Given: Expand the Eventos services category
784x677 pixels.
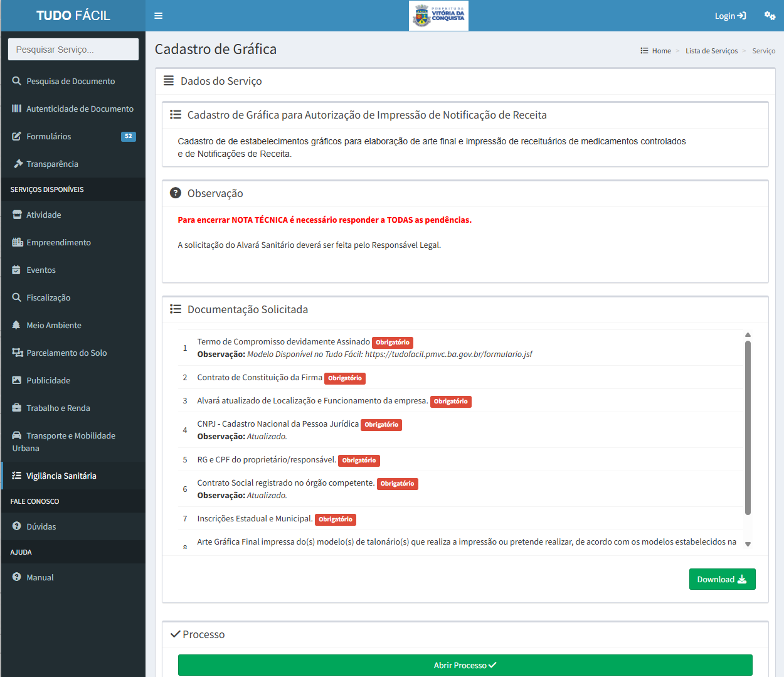Looking at the screenshot, I should point(41,270).
